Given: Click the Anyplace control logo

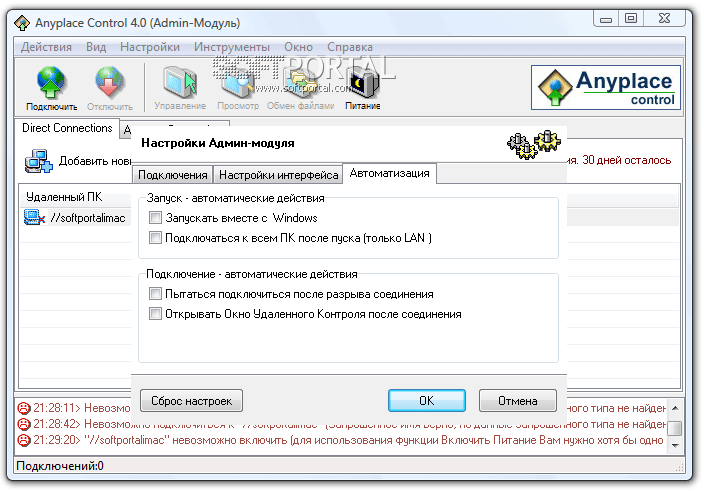Looking at the screenshot, I should point(606,88).
